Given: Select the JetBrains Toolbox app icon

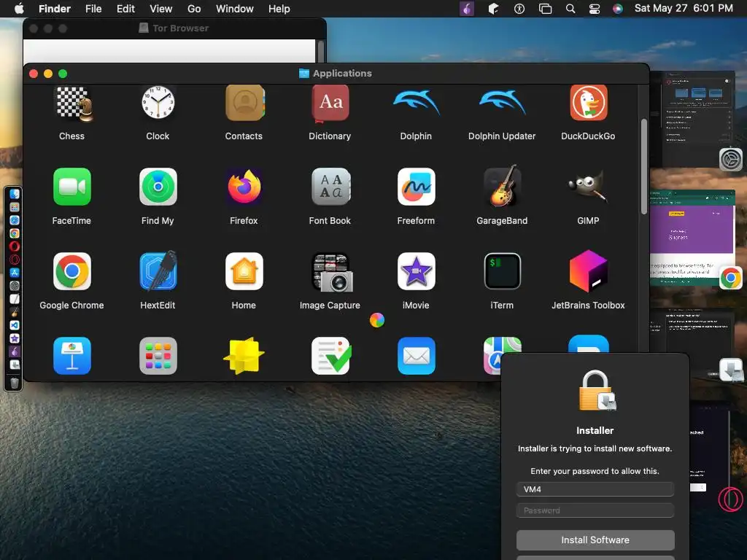Looking at the screenshot, I should point(589,271).
